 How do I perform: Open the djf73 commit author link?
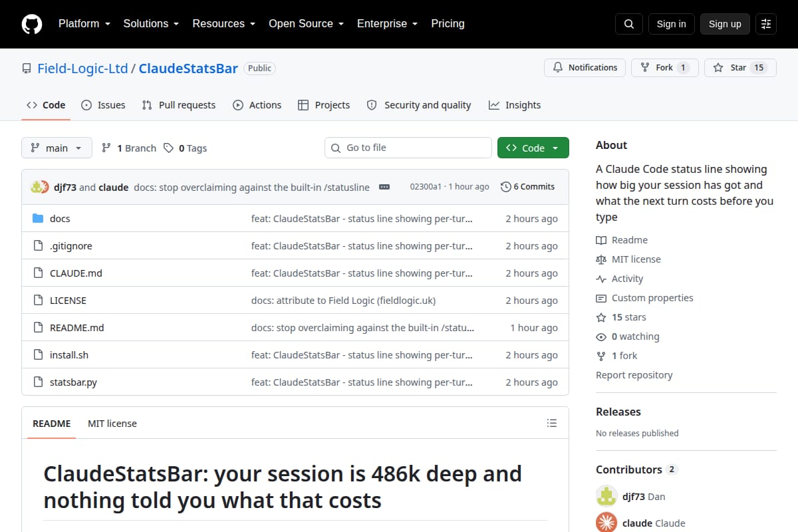65,187
